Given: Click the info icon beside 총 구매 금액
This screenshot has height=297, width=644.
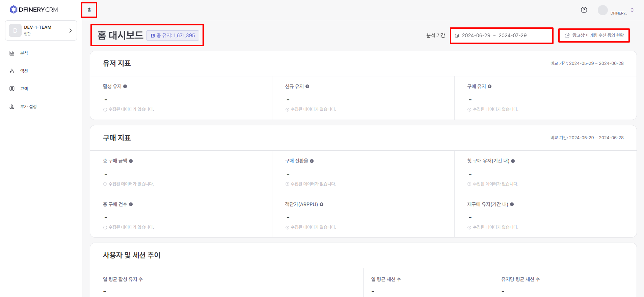Looking at the screenshot, I should coord(131,161).
